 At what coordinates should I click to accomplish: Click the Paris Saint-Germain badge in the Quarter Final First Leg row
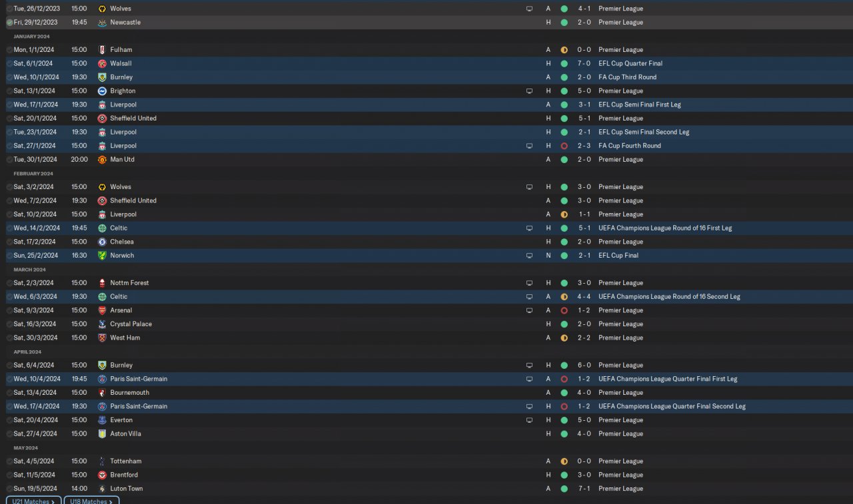tap(102, 379)
